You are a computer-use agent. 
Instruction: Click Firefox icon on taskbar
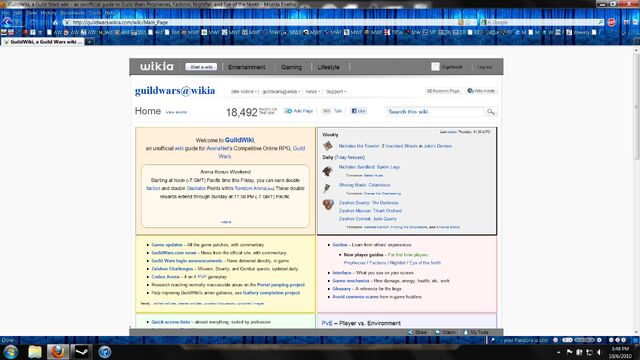coord(58,351)
